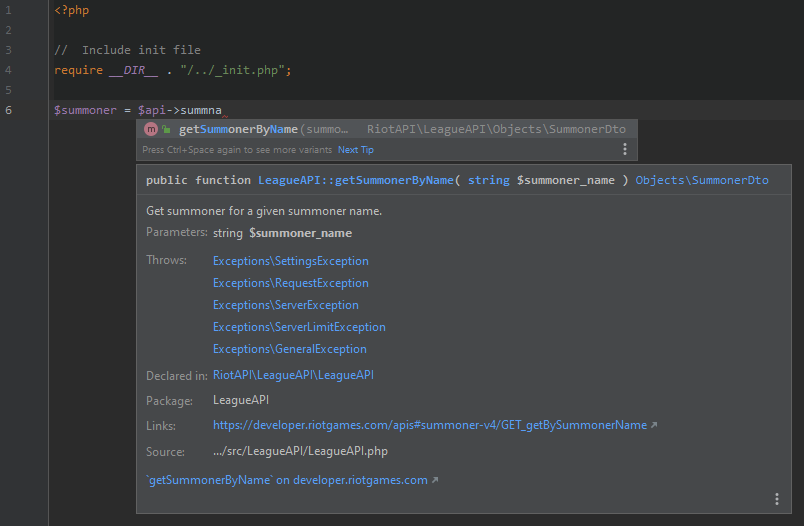Click external arrow icon after summoner-v4 URL

(654, 425)
